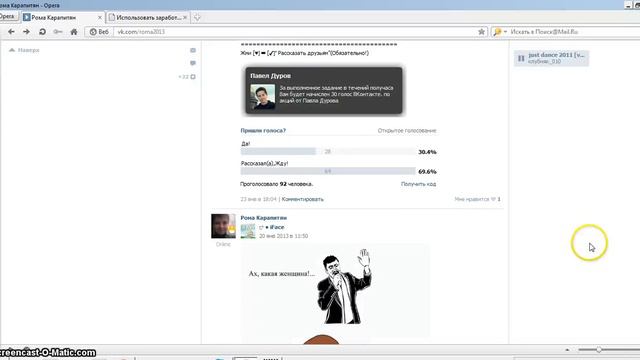
Task: Click the 30.4% poll result value
Action: pos(427,152)
